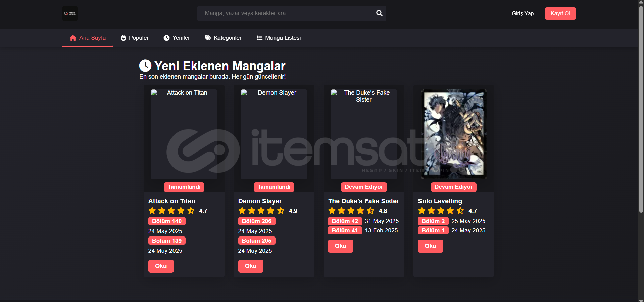Click Oku button for Attack on Titan
644x302 pixels.
click(x=161, y=266)
